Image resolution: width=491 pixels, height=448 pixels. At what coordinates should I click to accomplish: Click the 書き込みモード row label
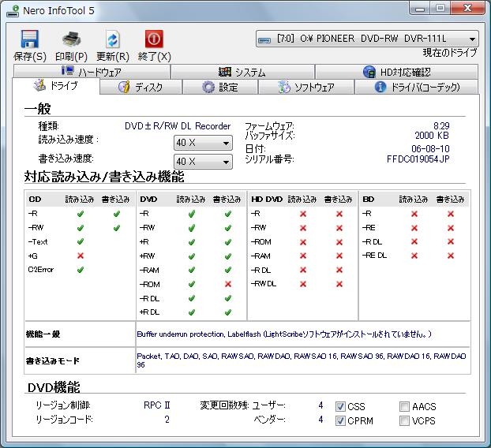click(x=53, y=360)
